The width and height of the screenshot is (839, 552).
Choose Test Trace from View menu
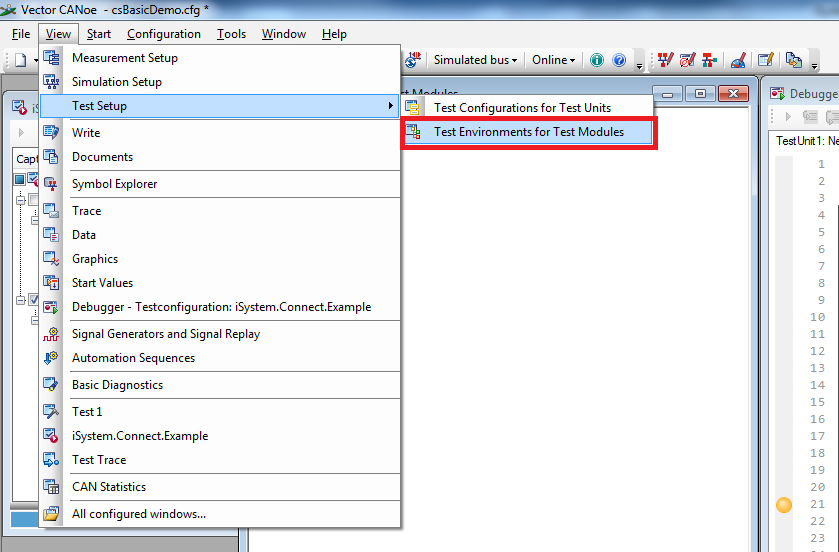coord(220,460)
